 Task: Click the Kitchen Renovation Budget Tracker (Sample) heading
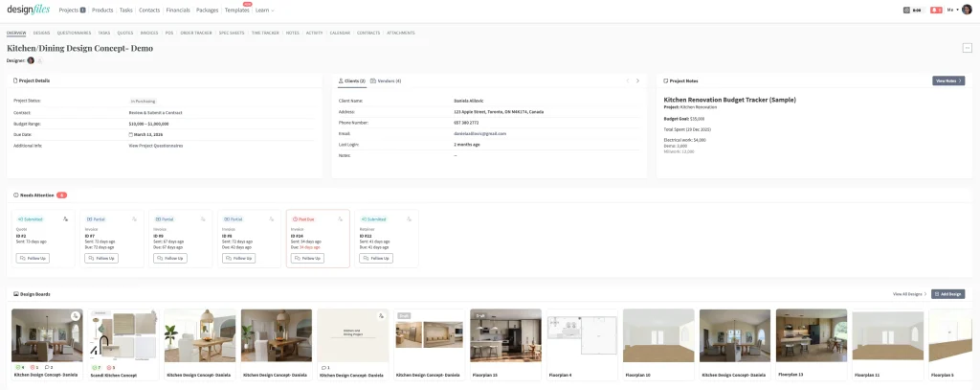point(729,100)
